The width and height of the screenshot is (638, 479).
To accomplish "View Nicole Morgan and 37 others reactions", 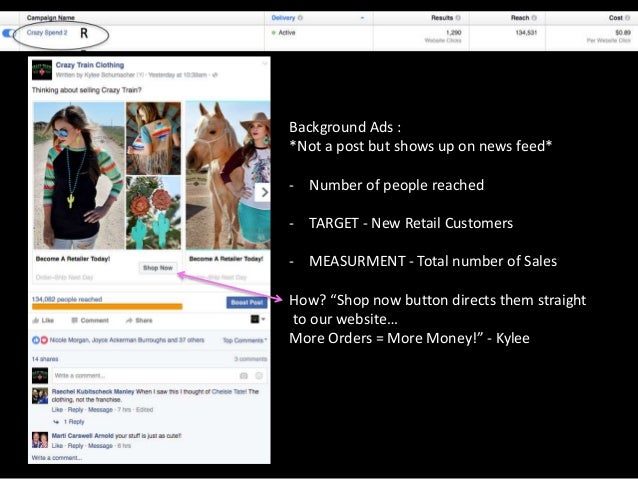I will [127, 340].
